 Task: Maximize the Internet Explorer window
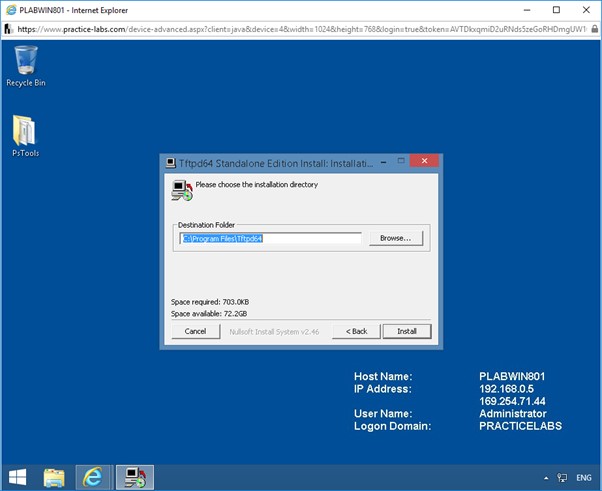pos(556,10)
